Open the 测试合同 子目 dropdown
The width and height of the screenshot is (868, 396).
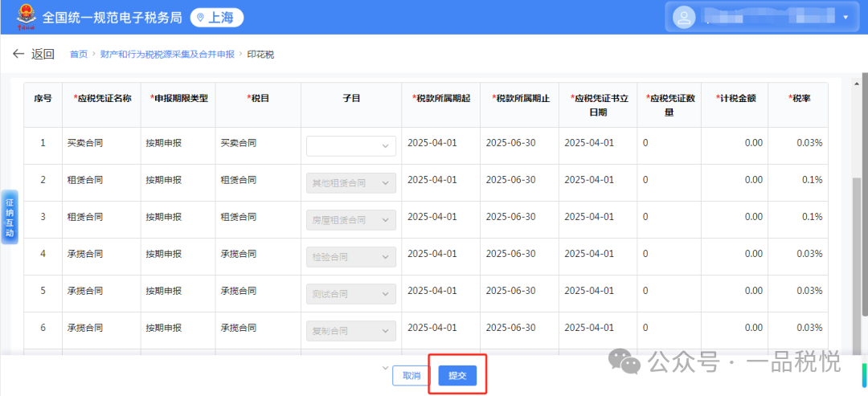click(x=351, y=292)
